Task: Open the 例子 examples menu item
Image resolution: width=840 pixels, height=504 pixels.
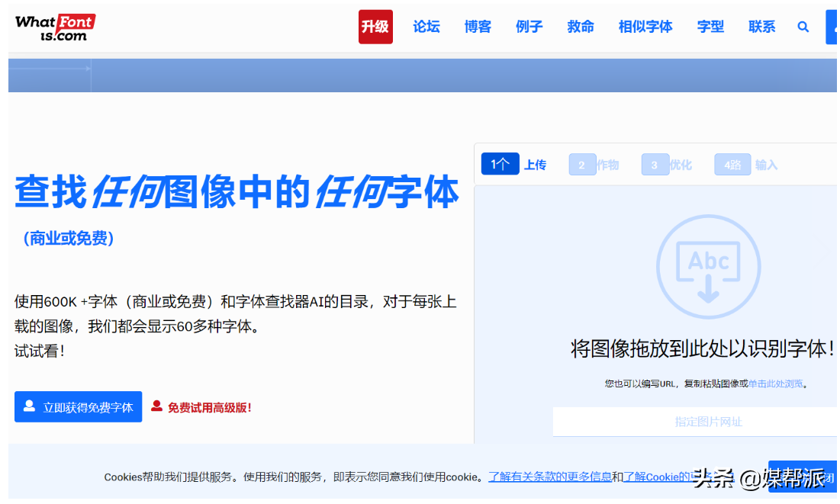Action: coord(529,27)
